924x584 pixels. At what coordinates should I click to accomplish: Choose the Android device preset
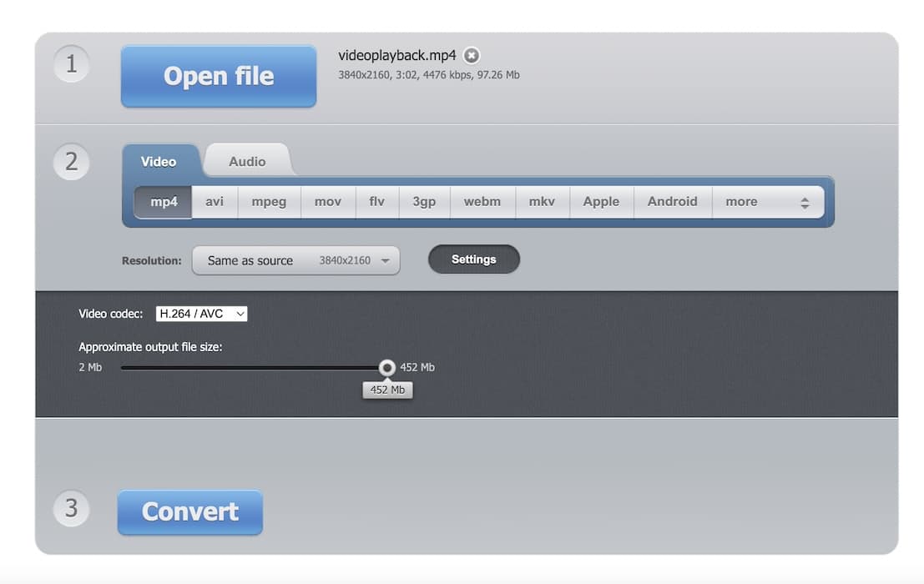pyautogui.click(x=672, y=202)
